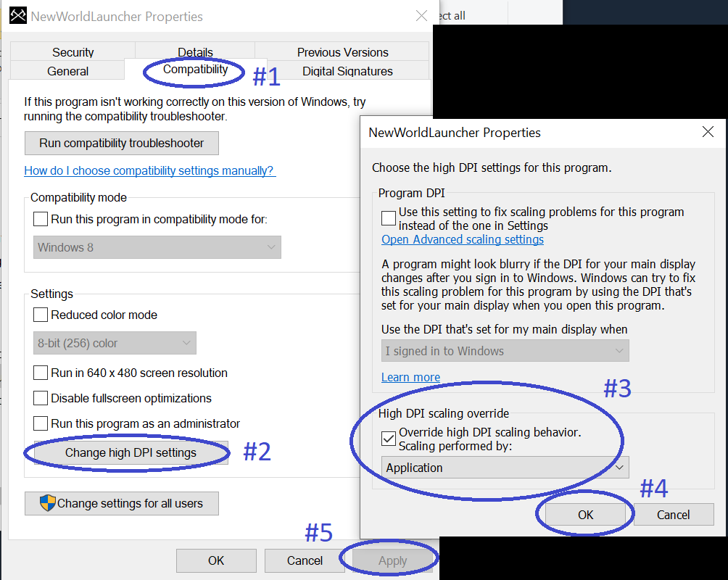Screen dimensions: 728x580
Task: Check Run this program as an administrator
Action: (41, 423)
